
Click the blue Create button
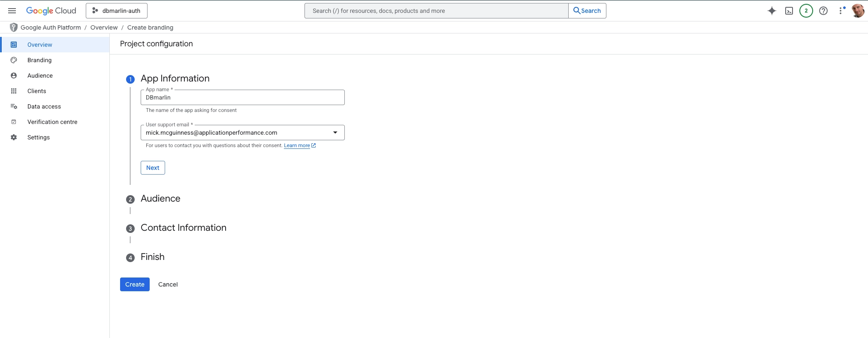tap(135, 284)
